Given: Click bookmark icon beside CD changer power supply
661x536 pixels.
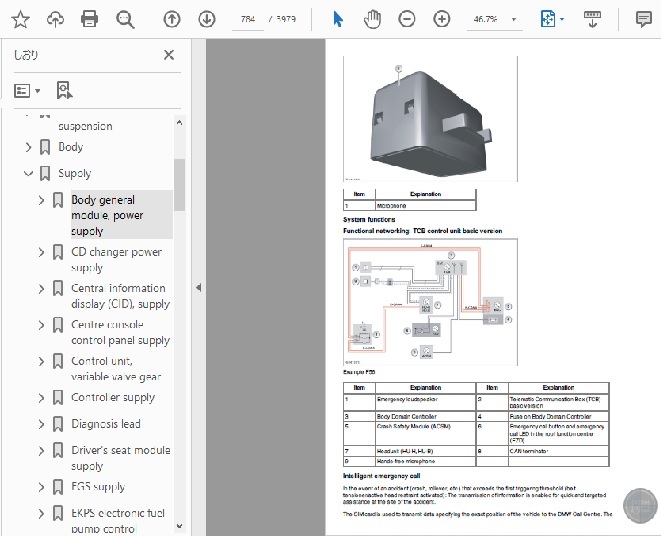Looking at the screenshot, I should tap(58, 252).
